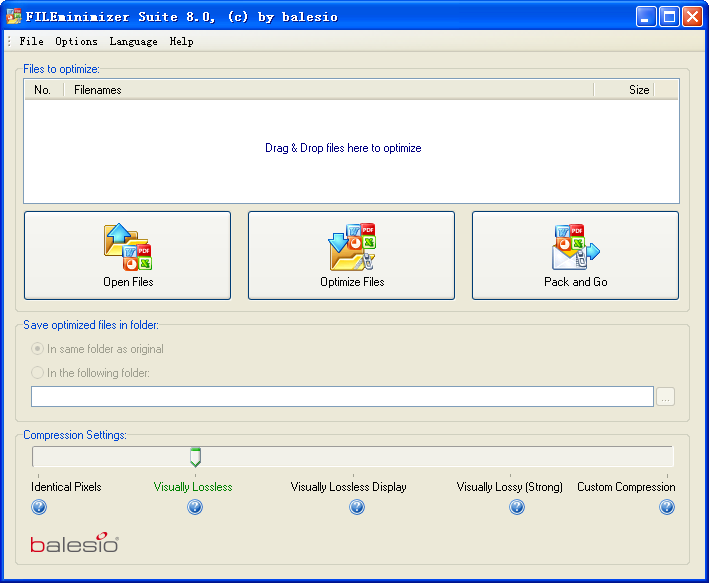Viewport: 709px width, 583px height.
Task: Click the browse folder '...' button
Action: coord(665,397)
